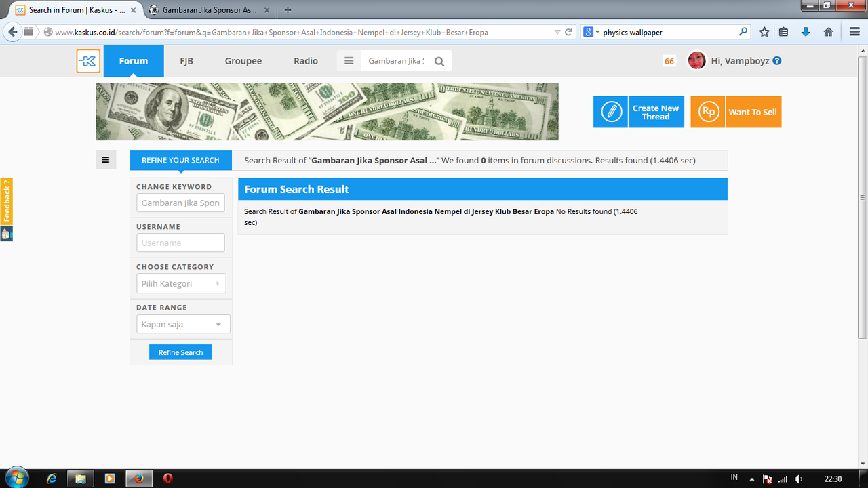The height and width of the screenshot is (488, 868).
Task: Open the Forum tab
Action: coord(134,61)
